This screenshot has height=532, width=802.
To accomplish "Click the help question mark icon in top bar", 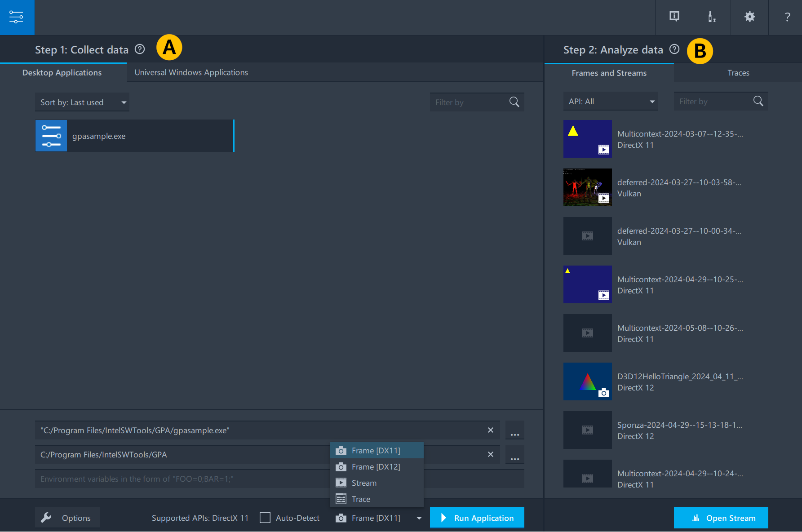I will click(x=787, y=17).
